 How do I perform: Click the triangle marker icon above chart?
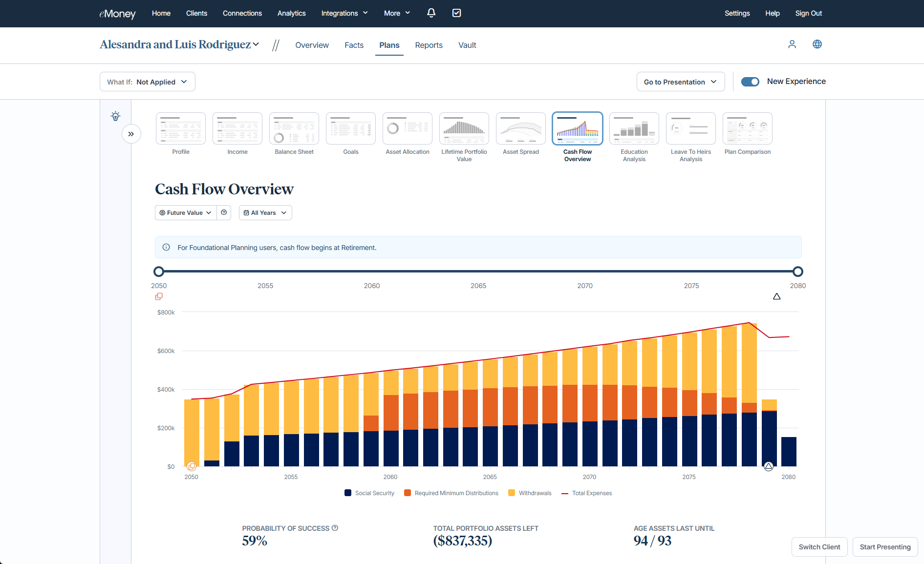tap(776, 296)
